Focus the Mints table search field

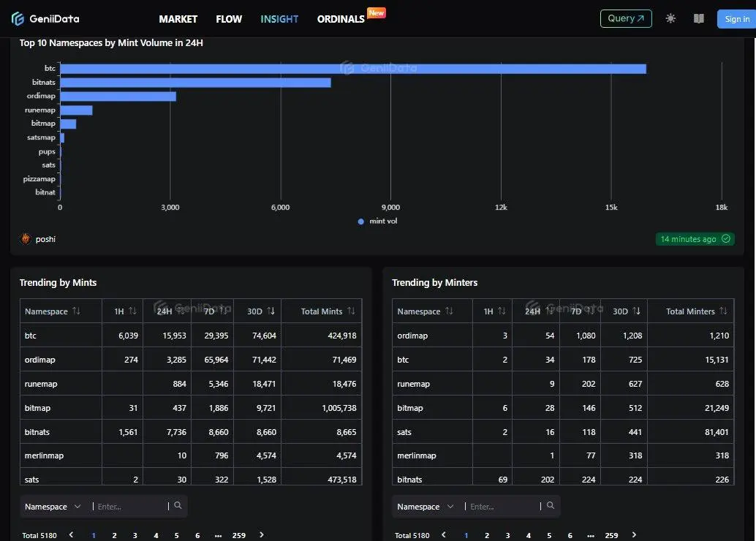130,507
